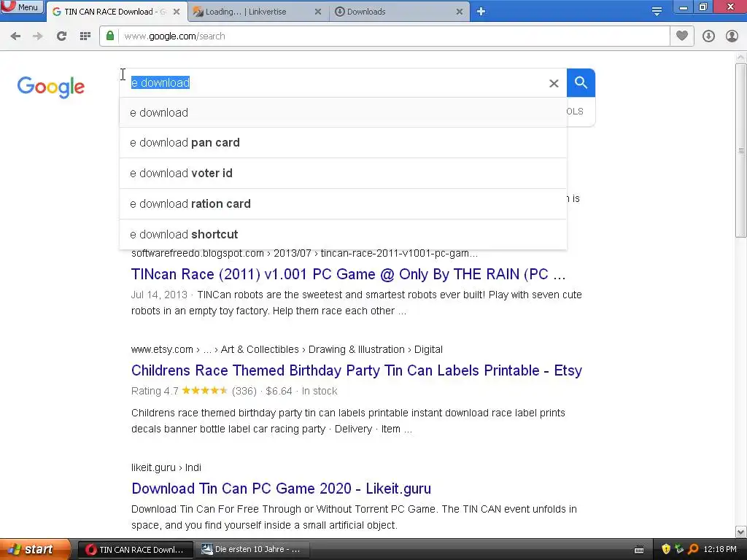
Task: Open the tab menu icon in title bar
Action: (657, 12)
